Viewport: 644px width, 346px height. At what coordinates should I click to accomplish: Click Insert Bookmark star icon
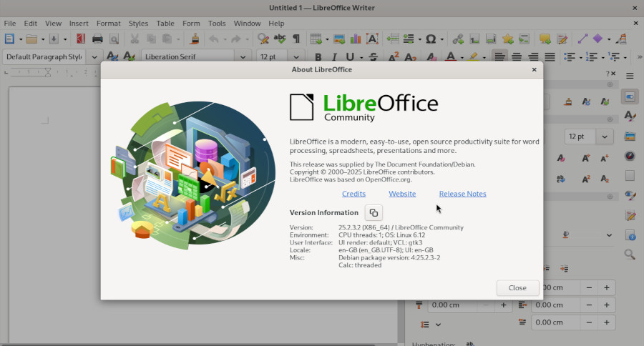pos(507,39)
